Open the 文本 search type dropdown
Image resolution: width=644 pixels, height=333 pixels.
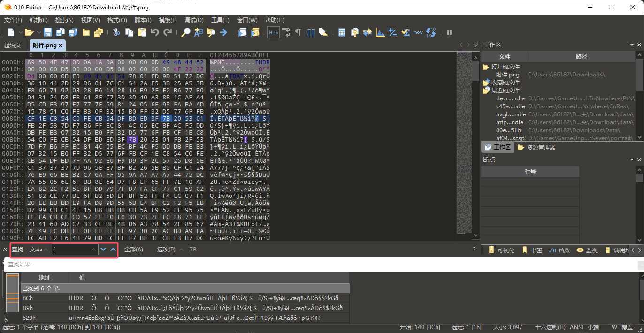coord(46,250)
